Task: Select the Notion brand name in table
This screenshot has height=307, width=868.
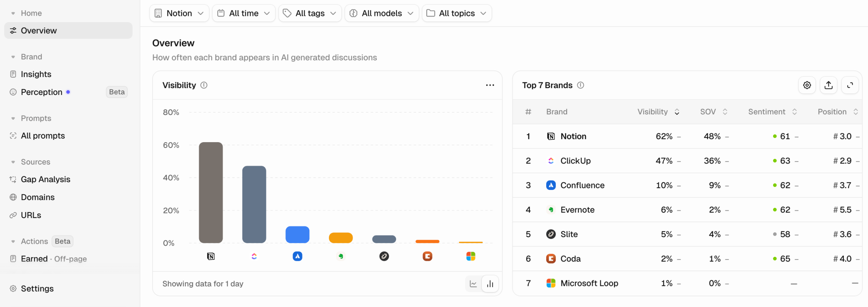Action: pyautogui.click(x=573, y=136)
